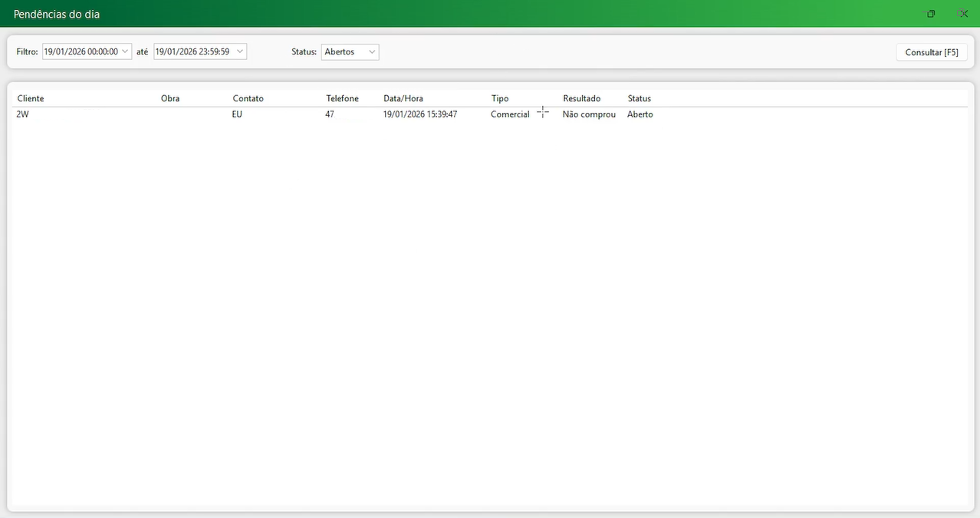
Task: Close the Pendências do dia window
Action: click(962, 14)
